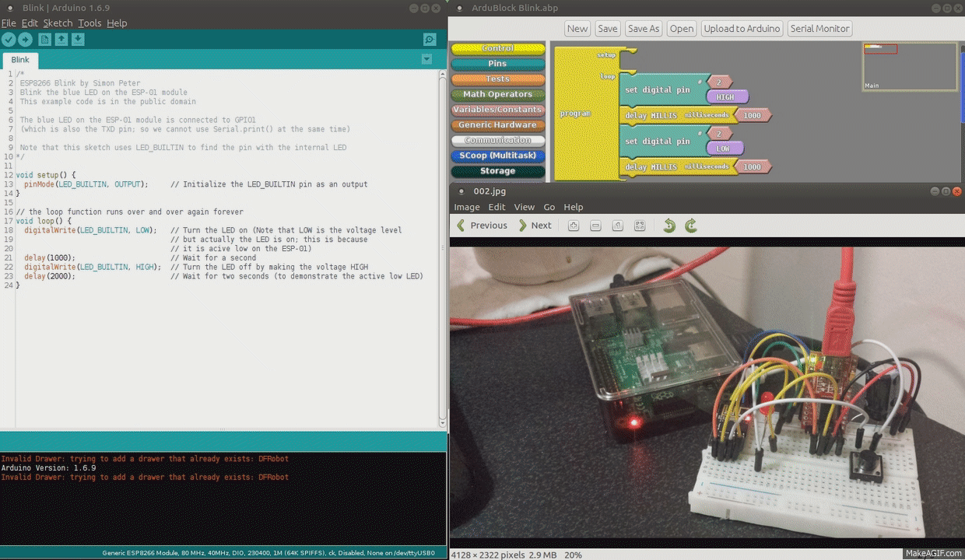The image size is (965, 560).
Task: Click the Upload arrow icon in Arduino
Action: pos(26,40)
